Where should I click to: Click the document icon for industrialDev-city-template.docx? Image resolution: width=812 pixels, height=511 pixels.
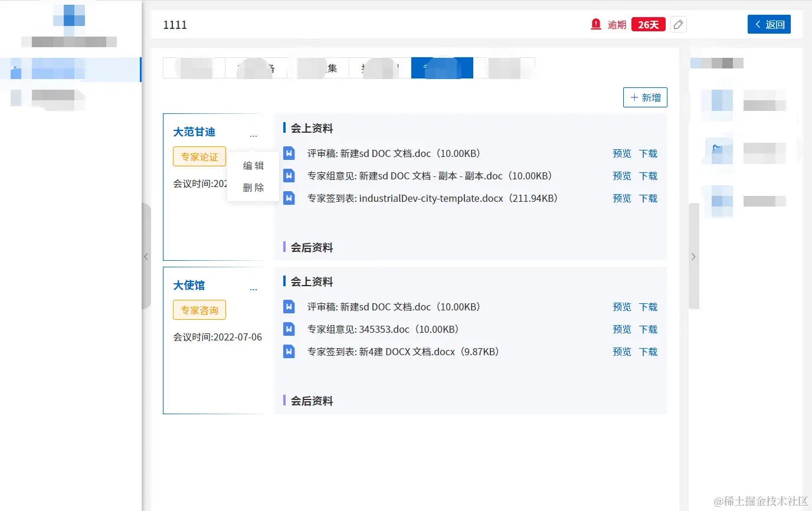click(289, 198)
